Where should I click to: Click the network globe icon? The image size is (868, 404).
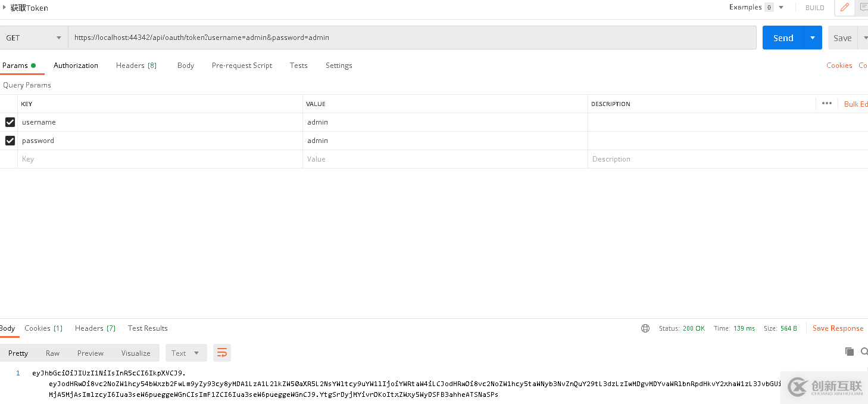click(x=645, y=328)
